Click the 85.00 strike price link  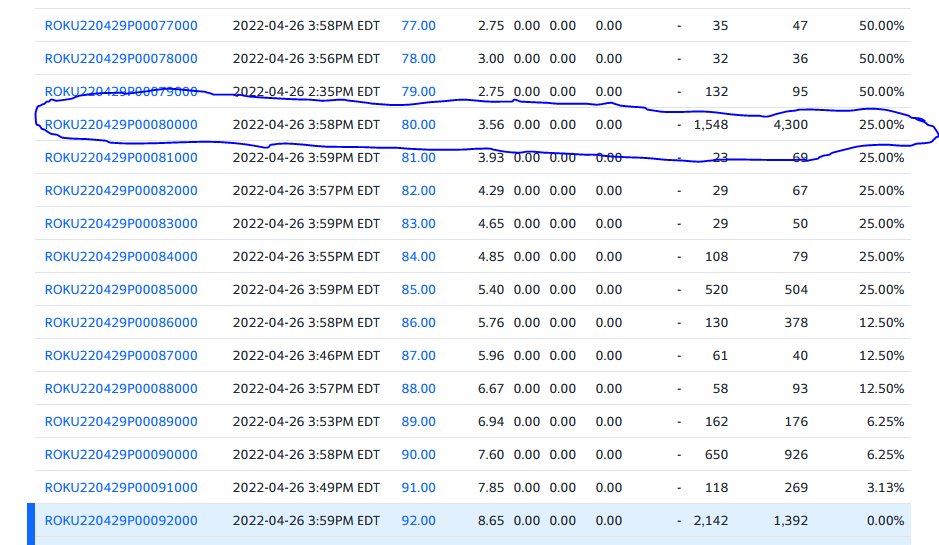coord(419,289)
